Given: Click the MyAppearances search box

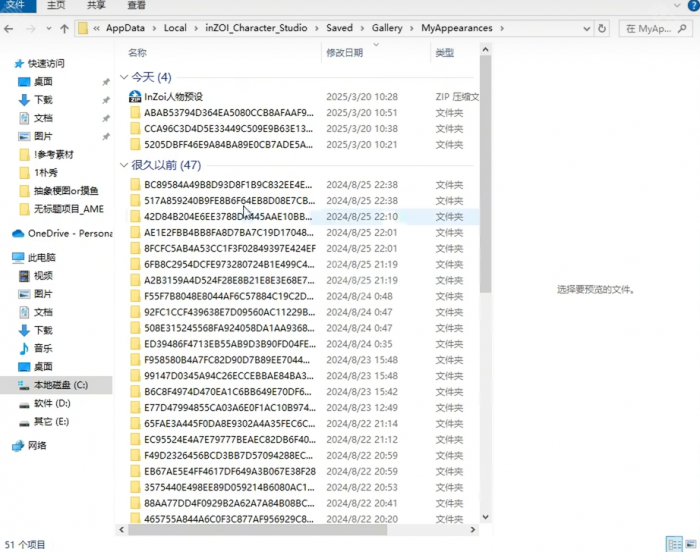Looking at the screenshot, I should tap(660, 29).
